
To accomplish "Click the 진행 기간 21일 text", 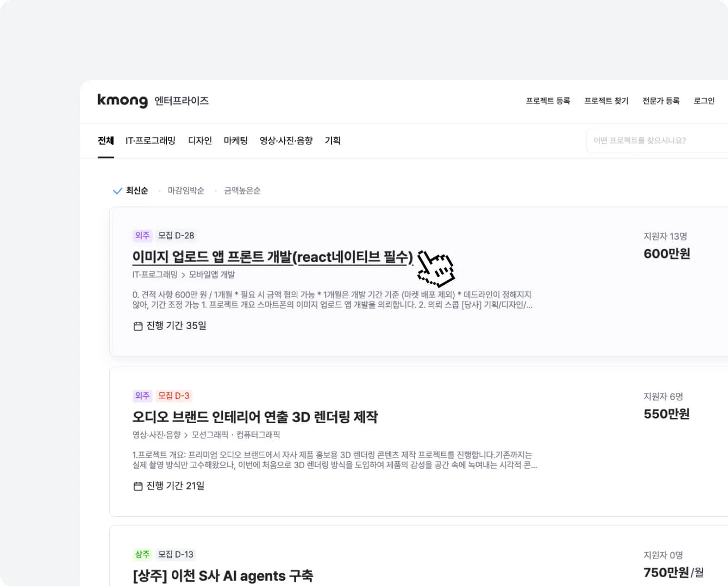I will coord(175,486).
